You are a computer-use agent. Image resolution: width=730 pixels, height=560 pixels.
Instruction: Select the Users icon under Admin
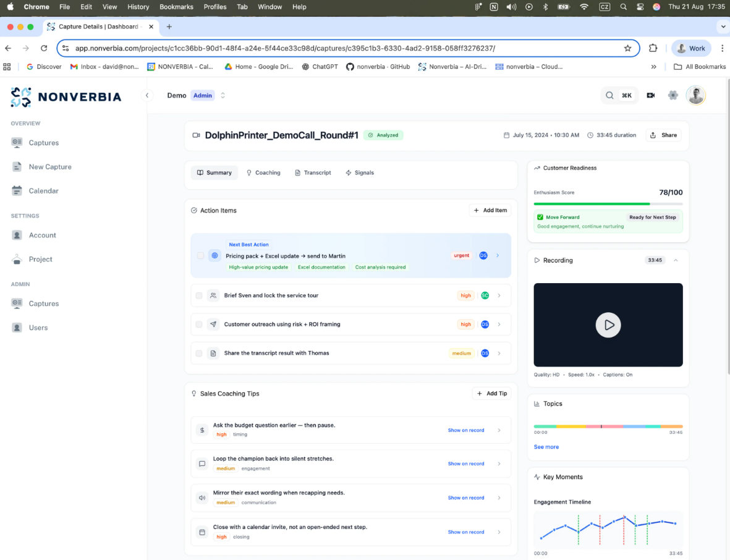tap(17, 327)
